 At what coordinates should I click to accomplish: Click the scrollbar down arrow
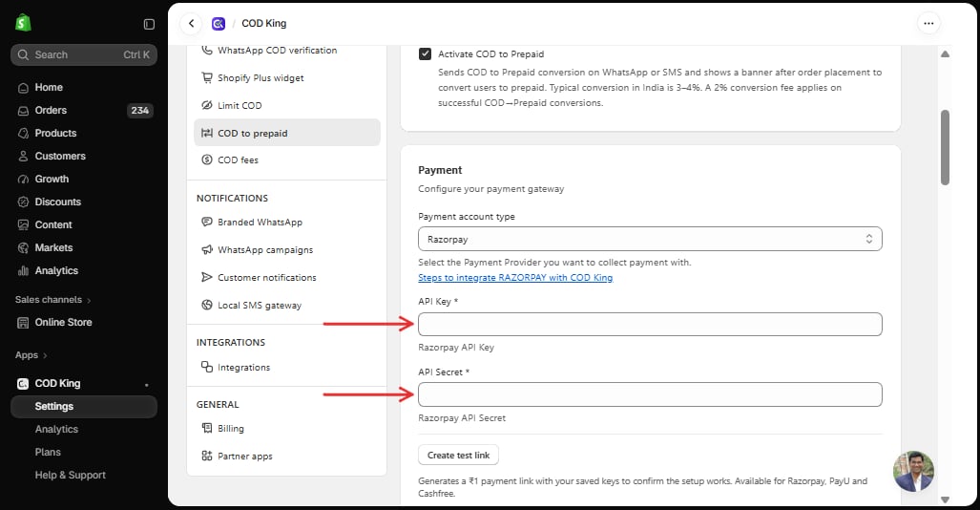point(945,499)
